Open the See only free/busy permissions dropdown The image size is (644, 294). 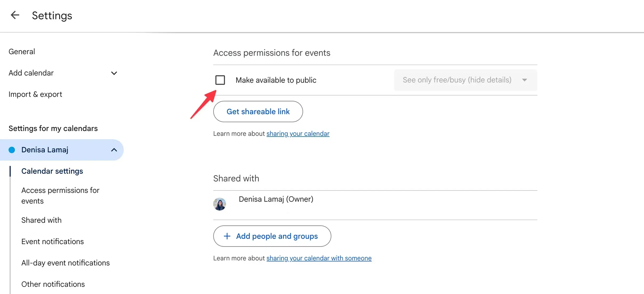pyautogui.click(x=465, y=80)
